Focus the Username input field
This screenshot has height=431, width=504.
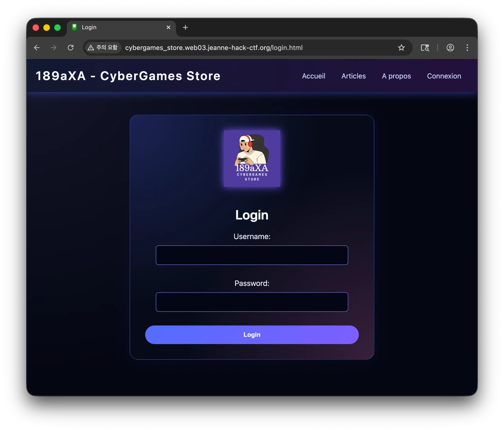[252, 255]
